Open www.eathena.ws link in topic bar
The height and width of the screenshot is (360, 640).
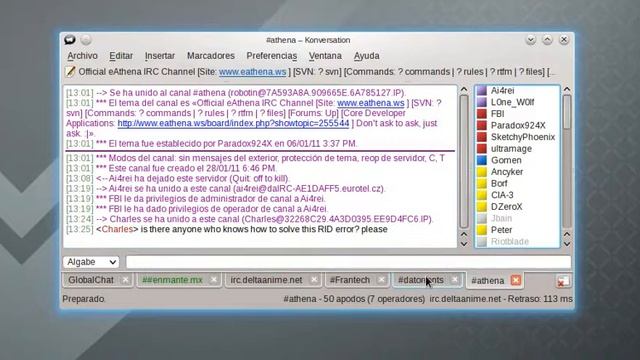(x=252, y=72)
